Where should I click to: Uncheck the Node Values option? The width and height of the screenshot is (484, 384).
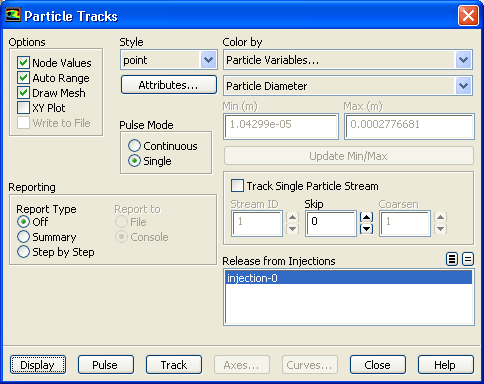pyautogui.click(x=23, y=63)
